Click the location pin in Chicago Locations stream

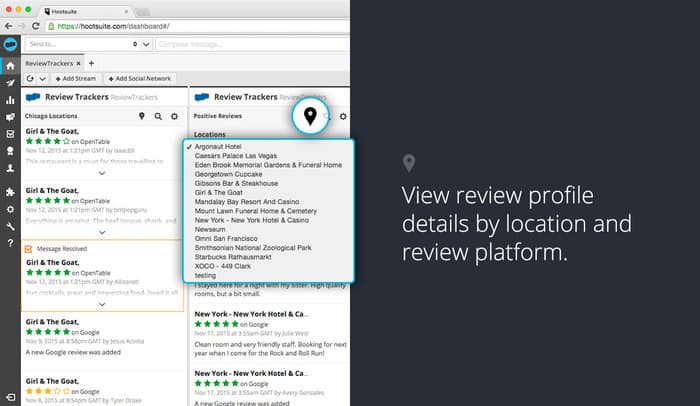(142, 116)
